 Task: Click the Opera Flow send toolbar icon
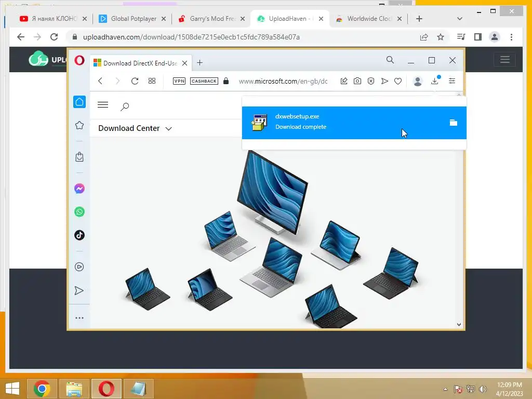coord(384,81)
